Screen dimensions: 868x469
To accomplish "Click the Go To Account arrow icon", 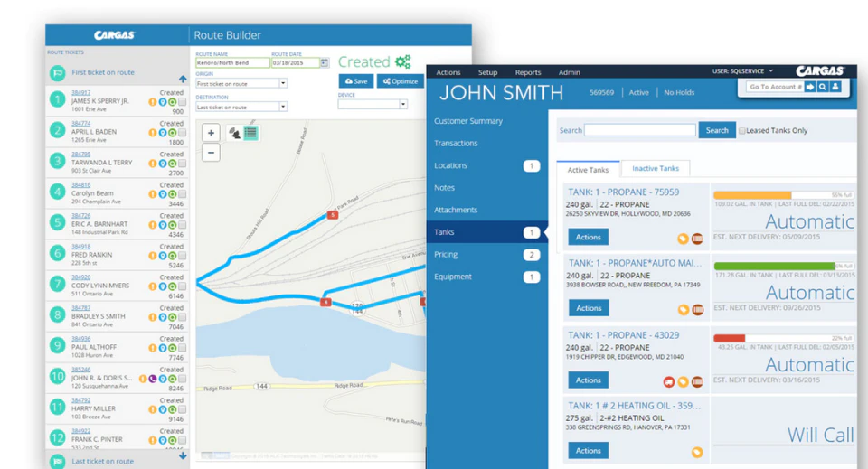I will [x=810, y=87].
